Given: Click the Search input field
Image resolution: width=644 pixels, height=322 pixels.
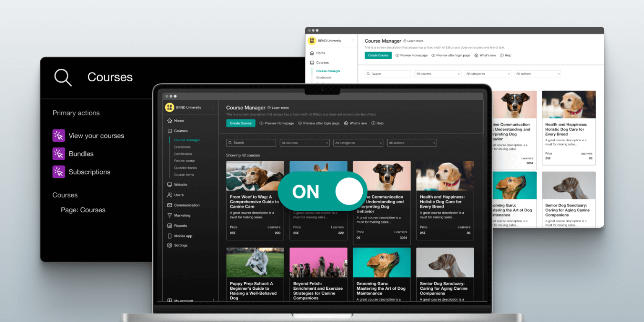Looking at the screenshot, I should coord(251,143).
